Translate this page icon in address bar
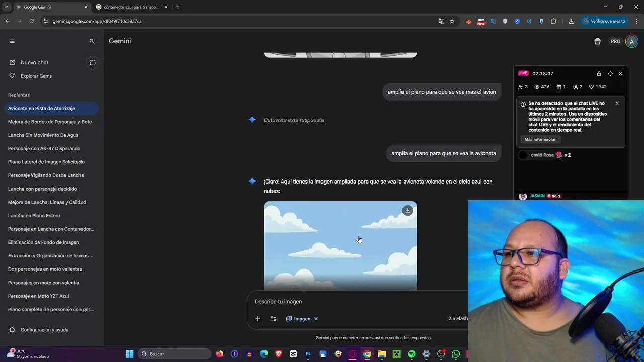Screen dimensions: 644x362 tap(441, 21)
